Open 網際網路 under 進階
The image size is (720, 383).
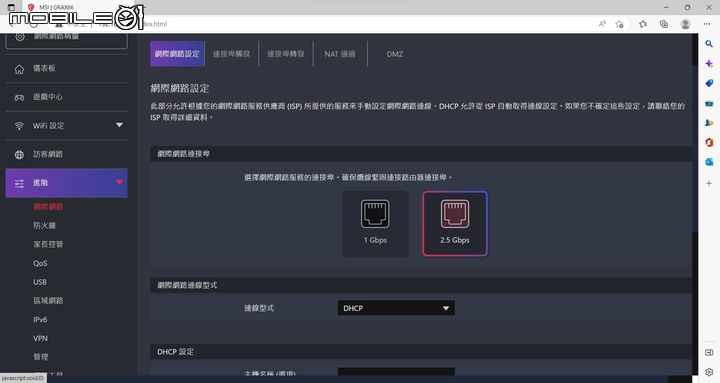coord(48,207)
